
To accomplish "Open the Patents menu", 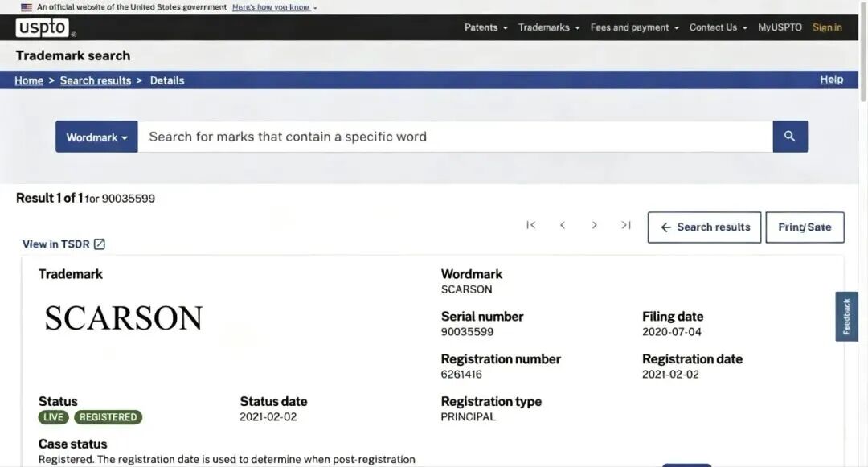I will tap(485, 27).
